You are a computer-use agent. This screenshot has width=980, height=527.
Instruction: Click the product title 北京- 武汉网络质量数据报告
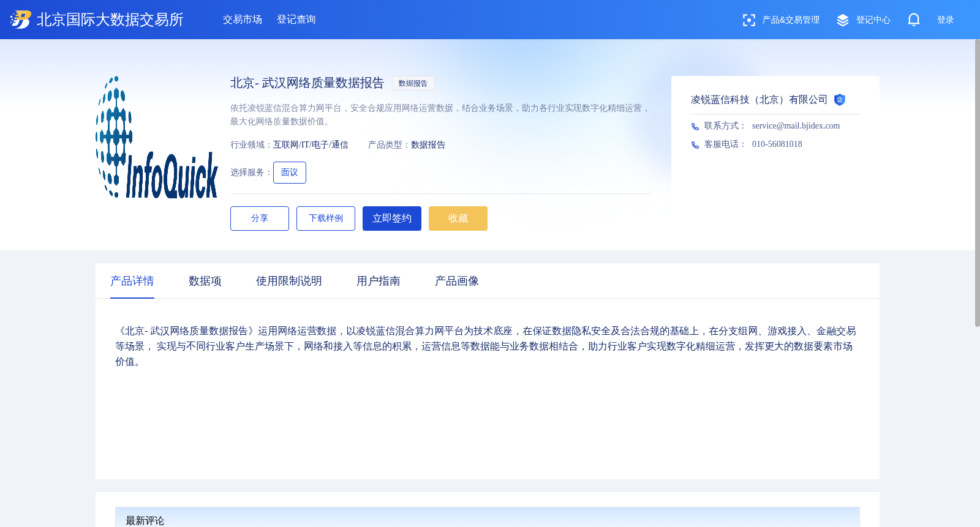tap(307, 83)
